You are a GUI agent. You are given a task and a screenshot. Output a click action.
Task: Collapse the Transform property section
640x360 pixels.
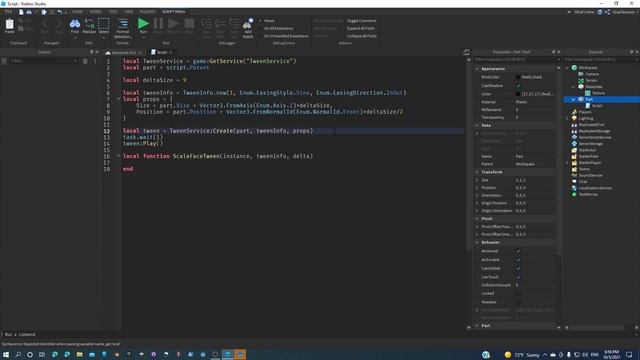477,172
